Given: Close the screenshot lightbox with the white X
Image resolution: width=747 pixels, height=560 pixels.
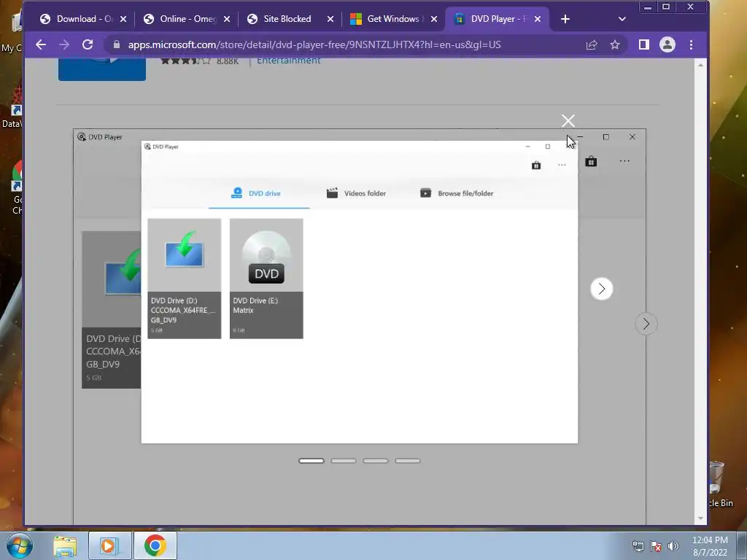Looking at the screenshot, I should click(x=568, y=121).
